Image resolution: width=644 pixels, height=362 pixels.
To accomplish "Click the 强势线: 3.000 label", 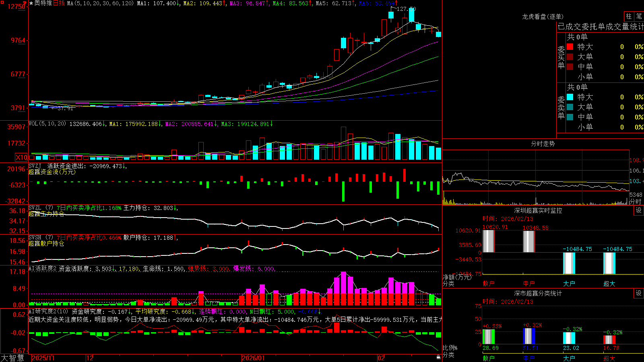I will pyautogui.click(x=208, y=268).
